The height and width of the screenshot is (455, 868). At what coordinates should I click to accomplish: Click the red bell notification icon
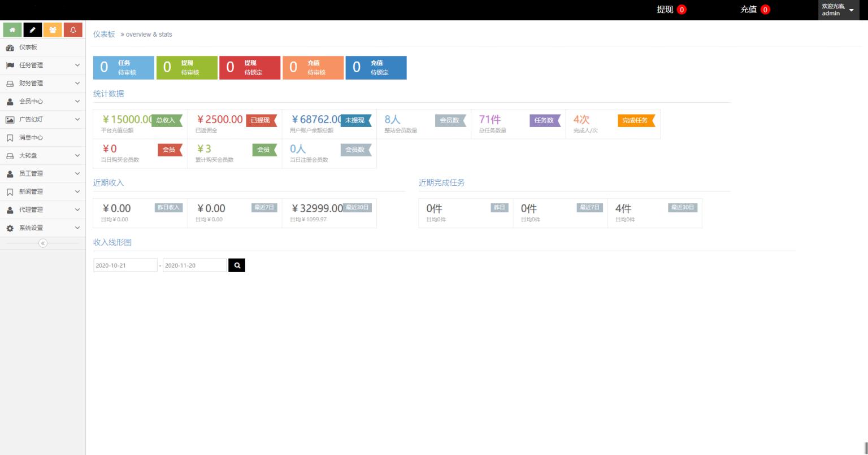point(73,30)
